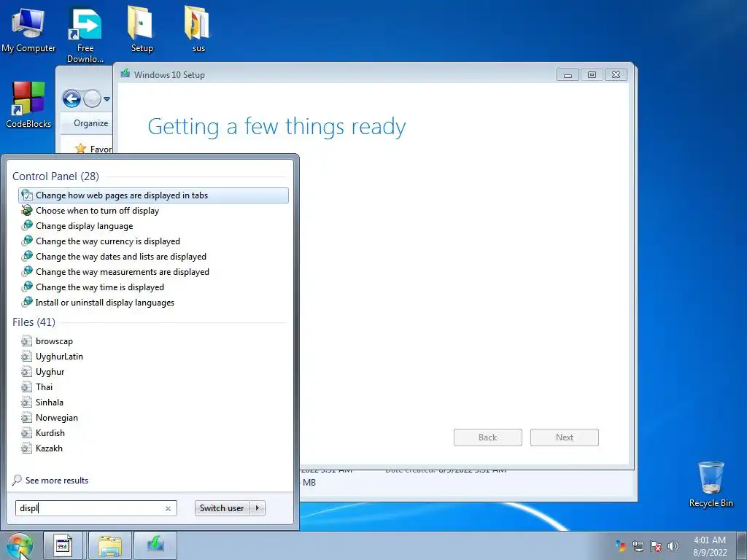The width and height of the screenshot is (747, 560).
Task: Close the Windows 10 Setup window
Action: click(x=616, y=75)
